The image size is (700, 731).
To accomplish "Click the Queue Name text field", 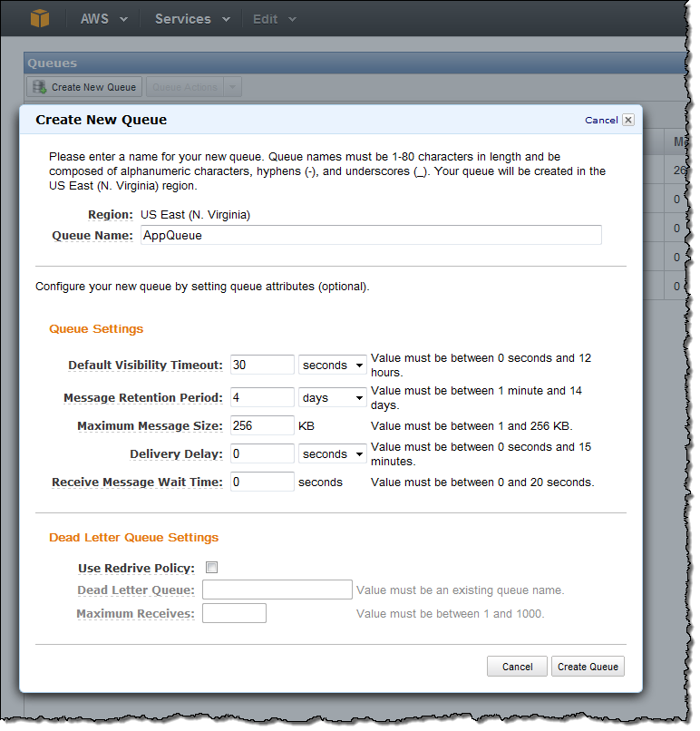I will click(370, 235).
